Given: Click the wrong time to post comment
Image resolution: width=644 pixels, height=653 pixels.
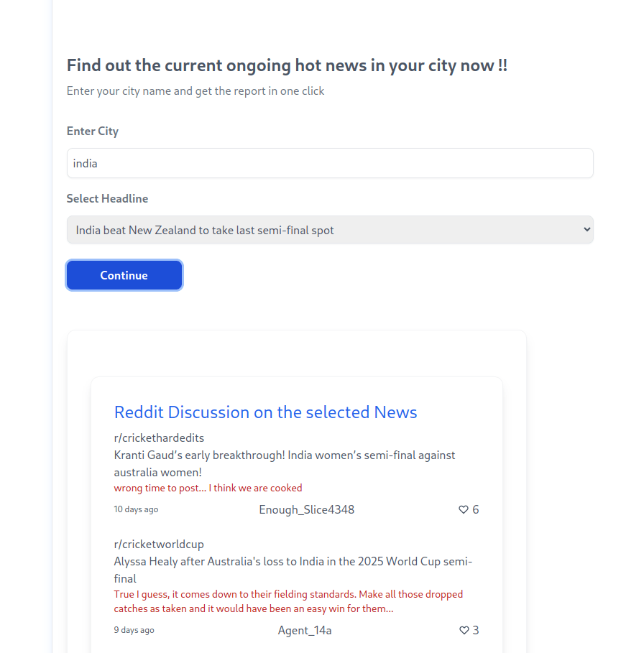Looking at the screenshot, I should 208,488.
